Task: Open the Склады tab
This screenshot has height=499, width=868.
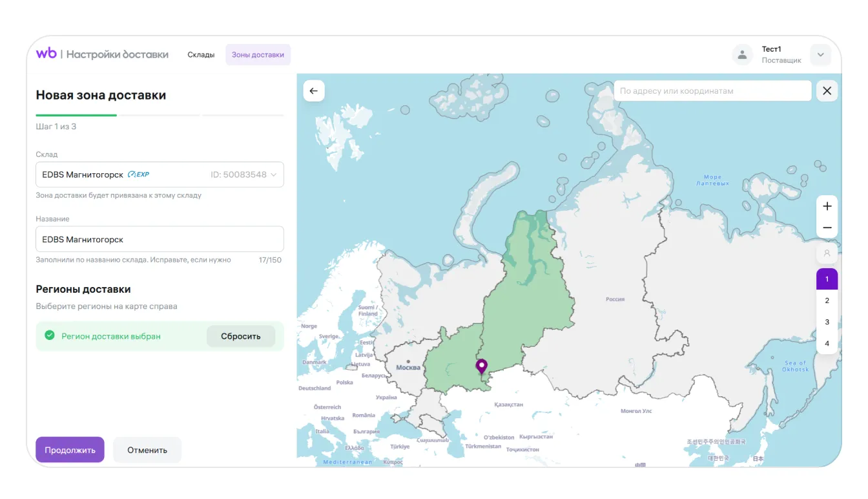Action: pyautogui.click(x=201, y=55)
